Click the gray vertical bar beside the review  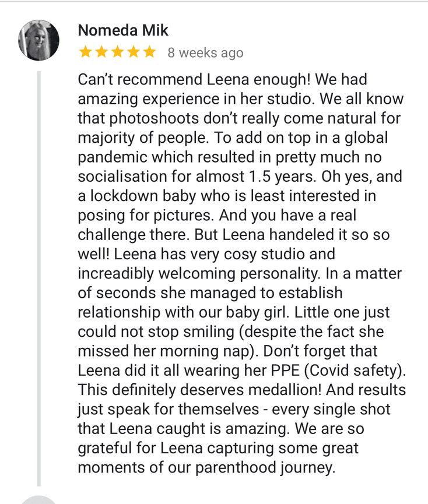39,279
